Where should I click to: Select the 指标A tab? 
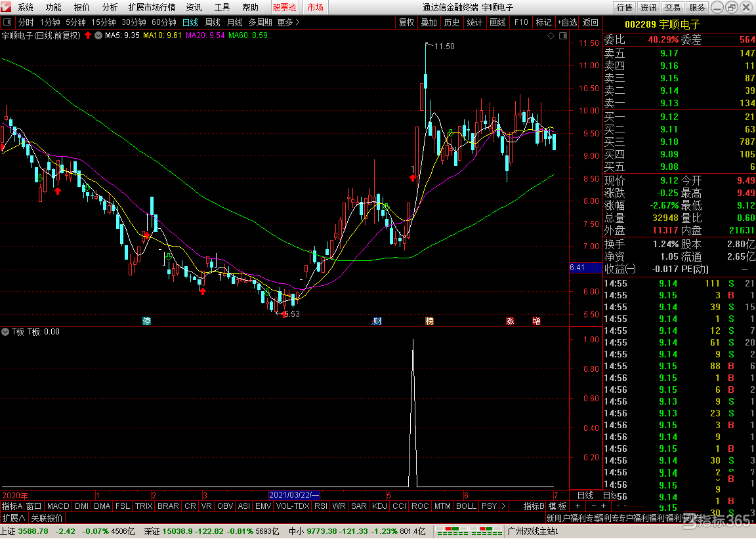[x=12, y=506]
